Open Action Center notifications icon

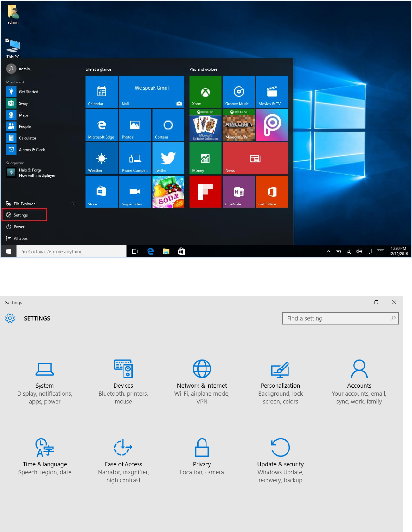(369, 251)
